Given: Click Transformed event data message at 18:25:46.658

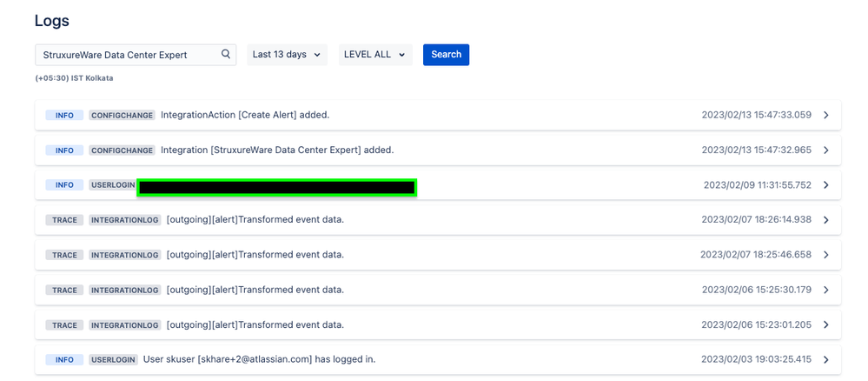Looking at the screenshot, I should 255,255.
